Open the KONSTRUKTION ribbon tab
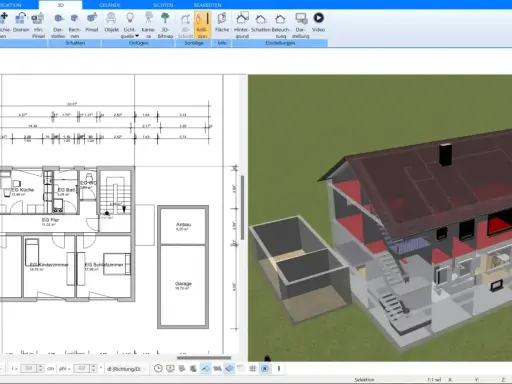This screenshot has height=384, width=512. point(11,5)
